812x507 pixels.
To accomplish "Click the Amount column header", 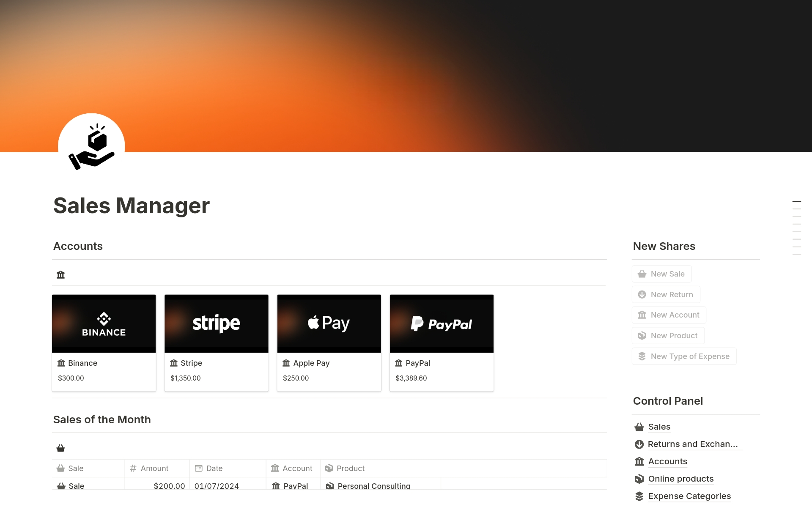I will 154,469.
